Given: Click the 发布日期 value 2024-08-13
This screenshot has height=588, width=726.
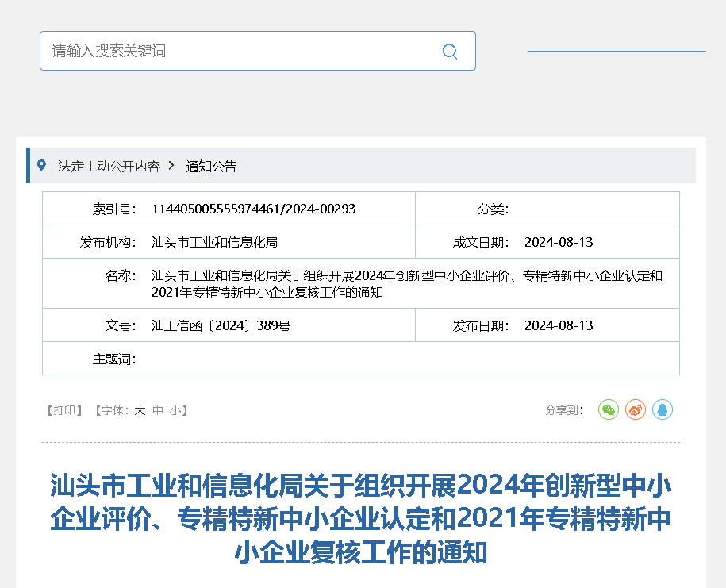Looking at the screenshot, I should coord(559,325).
